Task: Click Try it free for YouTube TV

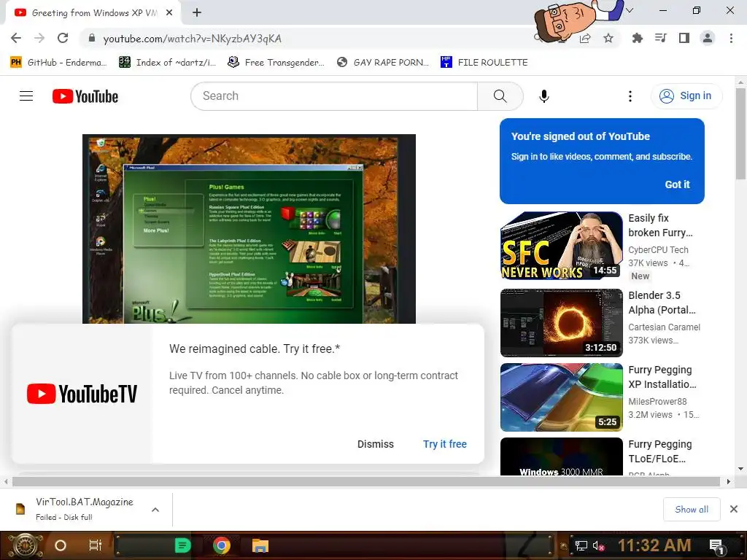Action: (x=444, y=444)
